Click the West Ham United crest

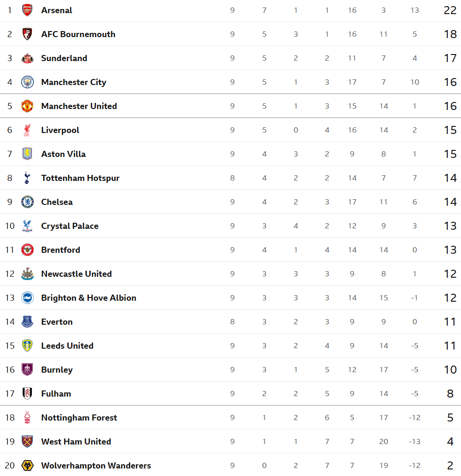(27, 442)
